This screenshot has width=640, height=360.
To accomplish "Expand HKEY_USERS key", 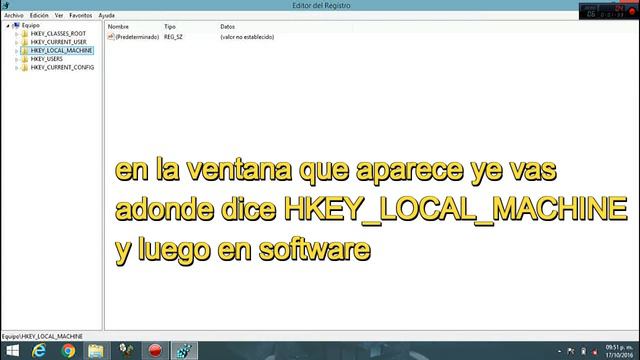I will point(17,59).
